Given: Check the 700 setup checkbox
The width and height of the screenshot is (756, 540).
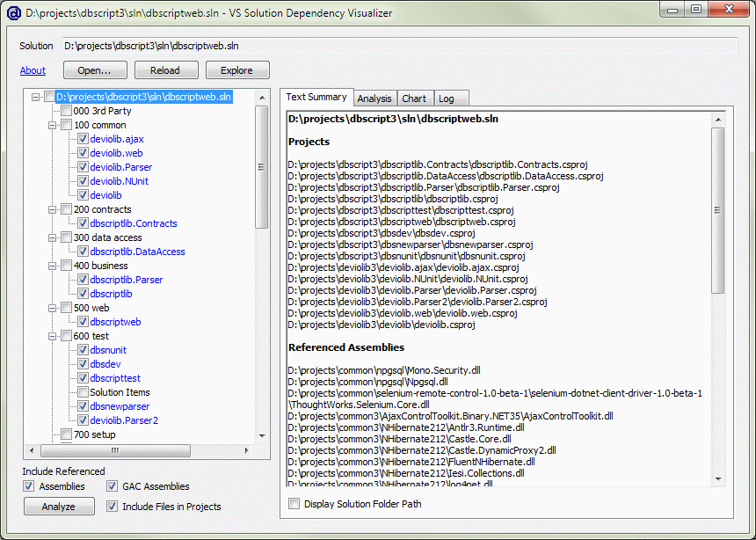Looking at the screenshot, I should pos(67,434).
